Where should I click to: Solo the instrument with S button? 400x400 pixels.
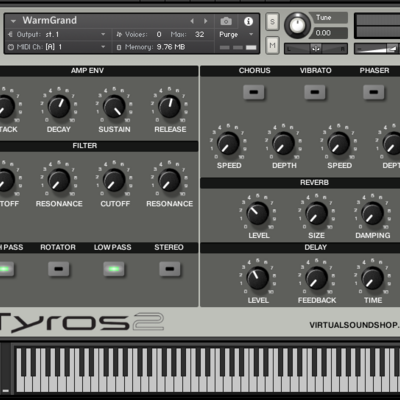(272, 22)
